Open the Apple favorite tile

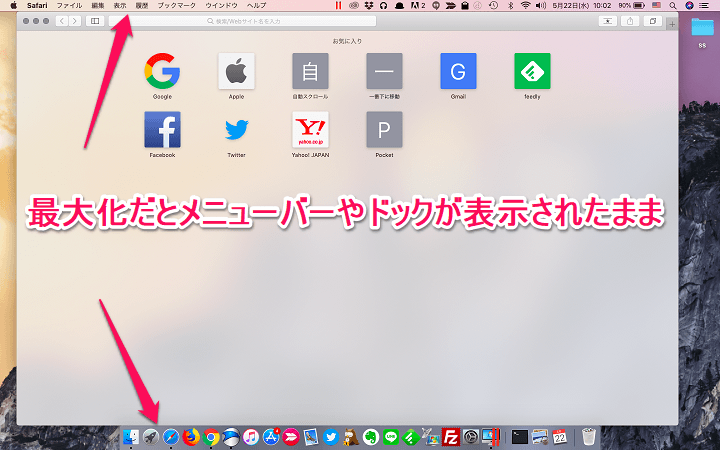(x=236, y=71)
